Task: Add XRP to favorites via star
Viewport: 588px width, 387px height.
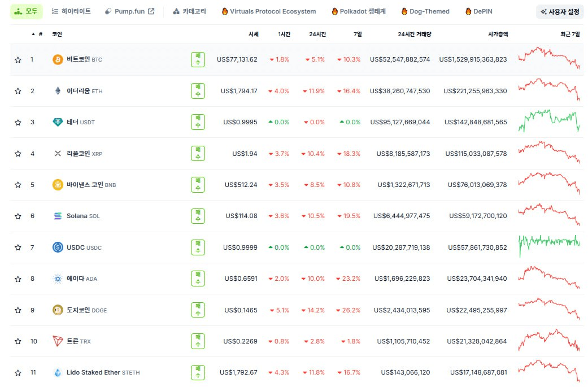Action: coord(18,154)
